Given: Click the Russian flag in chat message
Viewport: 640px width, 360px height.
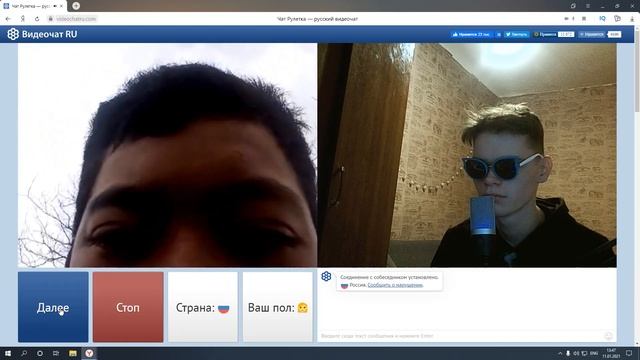Looking at the screenshot, I should (x=344, y=285).
